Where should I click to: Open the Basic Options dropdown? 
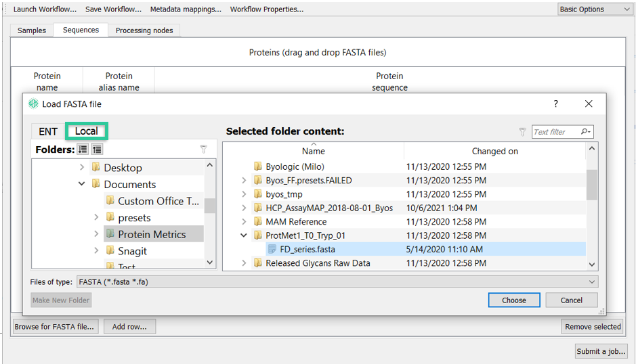(594, 9)
